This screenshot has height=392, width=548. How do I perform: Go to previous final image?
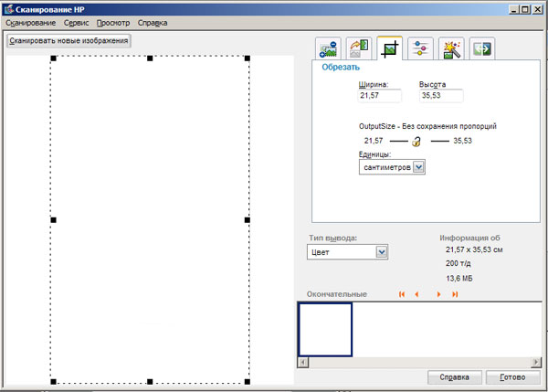[416, 294]
